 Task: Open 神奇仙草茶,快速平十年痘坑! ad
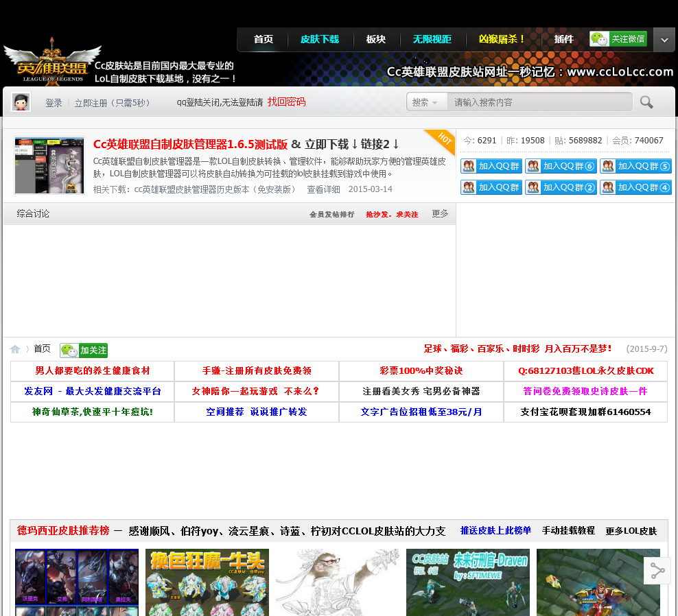pyautogui.click(x=92, y=412)
